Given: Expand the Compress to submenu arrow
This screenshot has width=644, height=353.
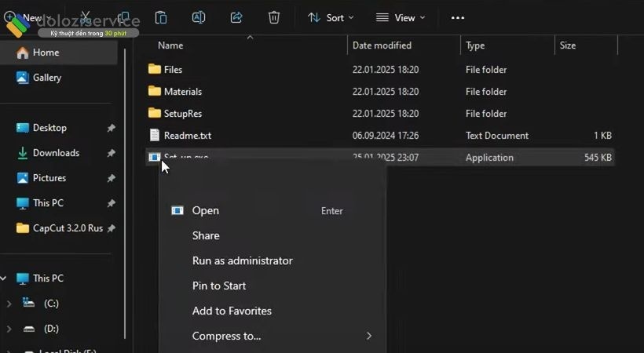Looking at the screenshot, I should point(369,336).
